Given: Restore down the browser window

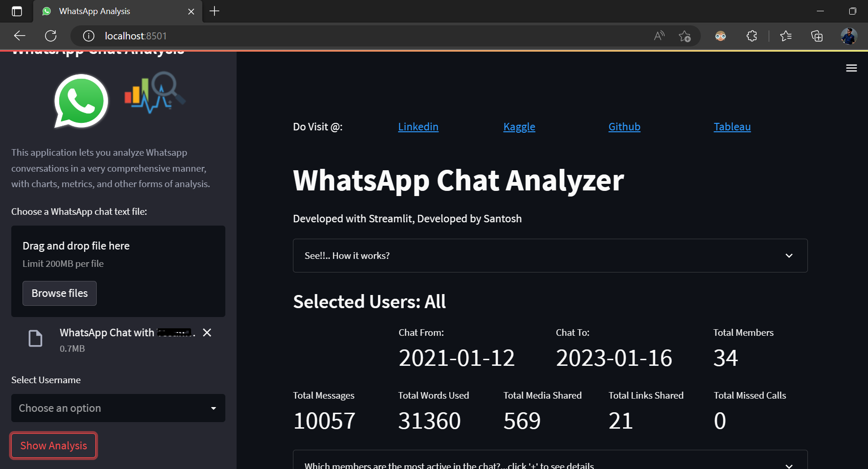Looking at the screenshot, I should click(x=853, y=11).
